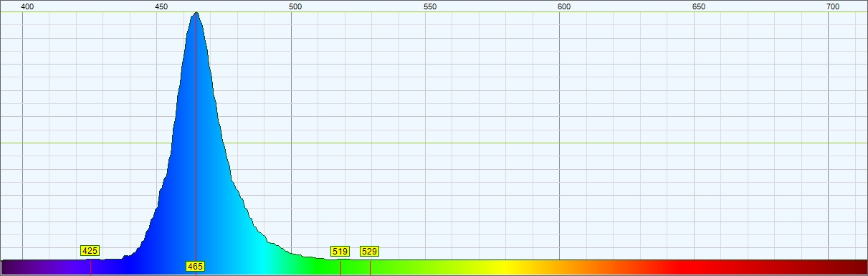868x276 pixels.
Task: Select the 600 wavelength axis label
Action: click(x=564, y=6)
